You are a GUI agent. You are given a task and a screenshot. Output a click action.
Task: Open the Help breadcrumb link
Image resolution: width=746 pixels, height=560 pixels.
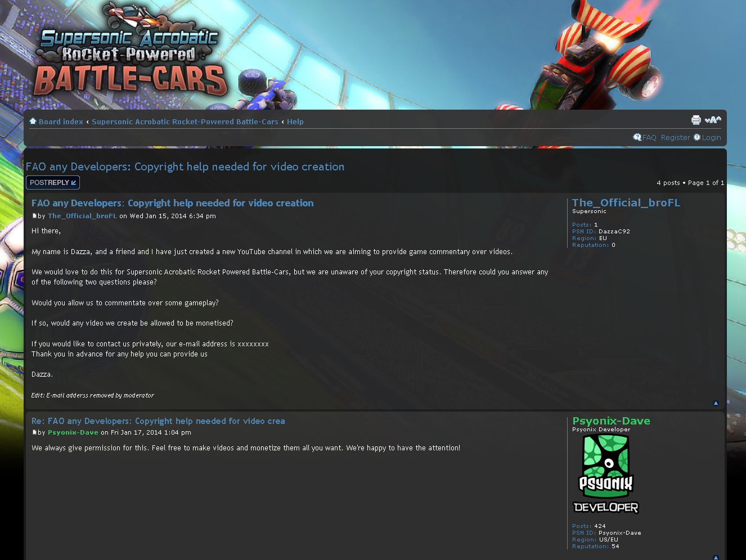coord(295,121)
